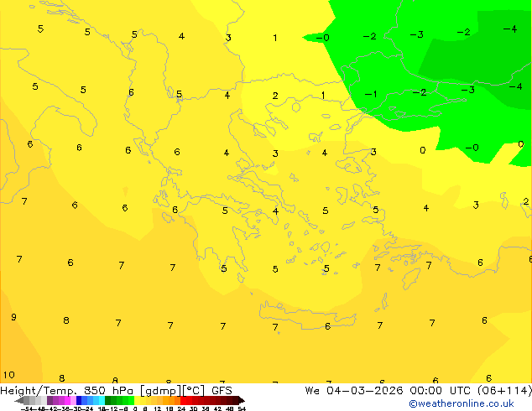Viewport: 532px width, 411px height.
Task: Click the '(06+114)' forecast run label
Action: (504, 391)
